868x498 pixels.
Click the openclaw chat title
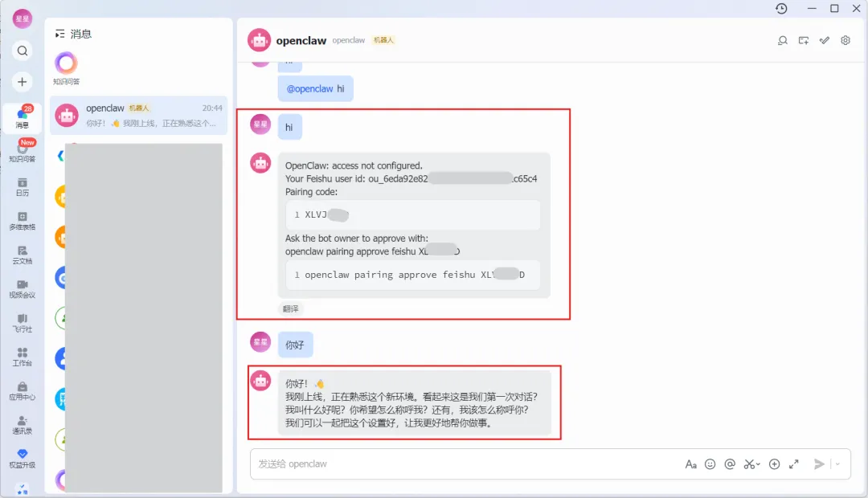301,40
